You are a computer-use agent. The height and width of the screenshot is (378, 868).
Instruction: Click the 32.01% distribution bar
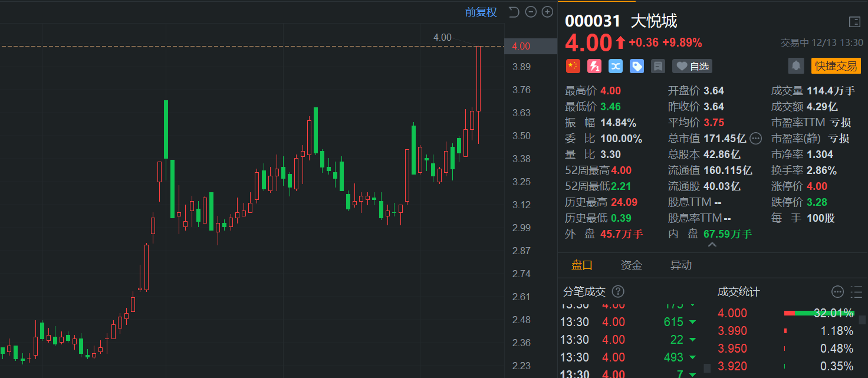pos(818,313)
